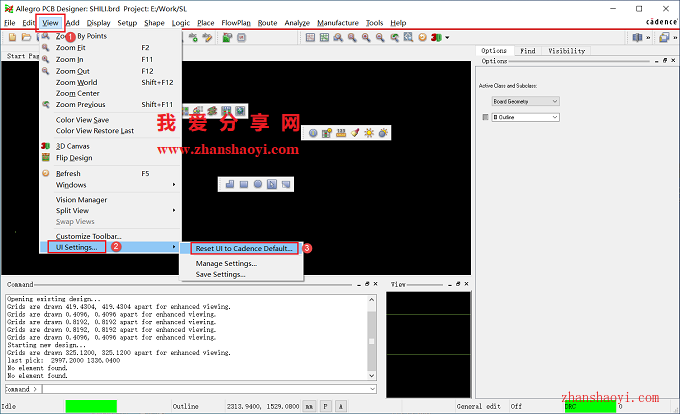Viewport: 680px width, 414px height.
Task: Click the circle shape add icon
Action: point(258,184)
